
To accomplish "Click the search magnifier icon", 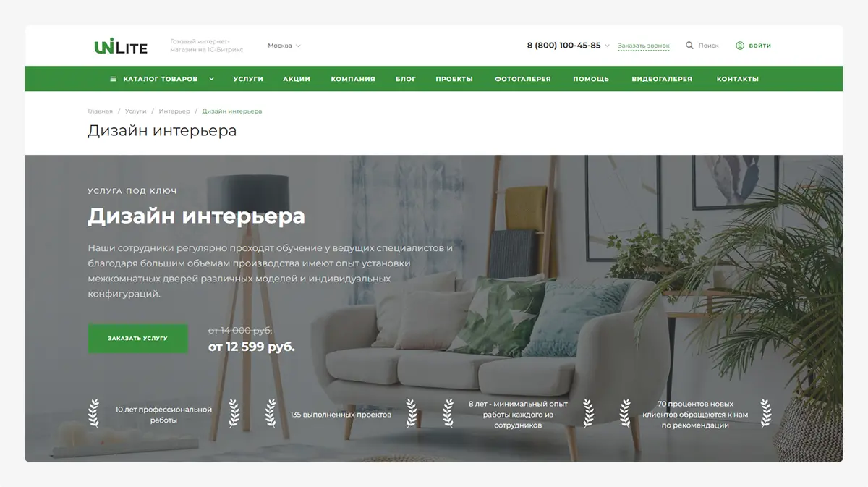I will pos(689,46).
